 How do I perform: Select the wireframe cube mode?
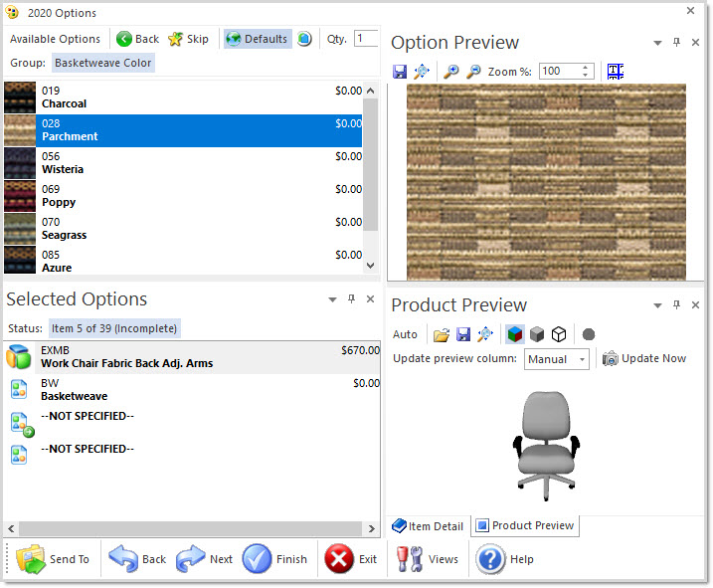(x=559, y=334)
